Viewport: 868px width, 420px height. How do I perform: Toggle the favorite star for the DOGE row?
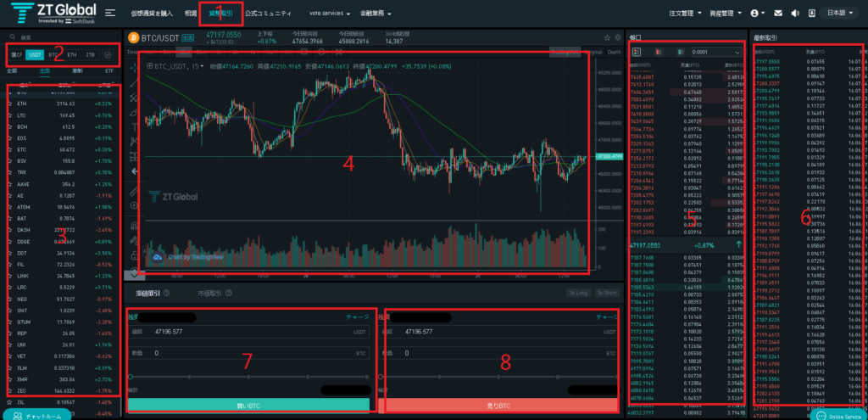coord(9,242)
